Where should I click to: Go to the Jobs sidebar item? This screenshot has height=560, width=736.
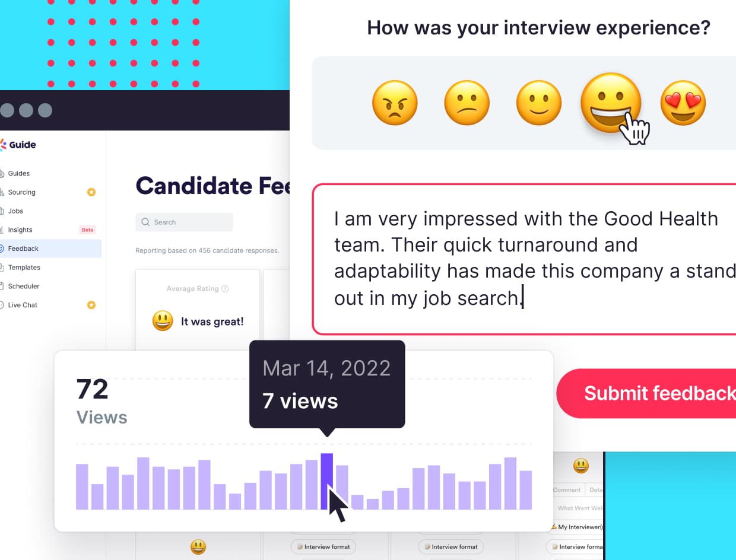[x=16, y=211]
